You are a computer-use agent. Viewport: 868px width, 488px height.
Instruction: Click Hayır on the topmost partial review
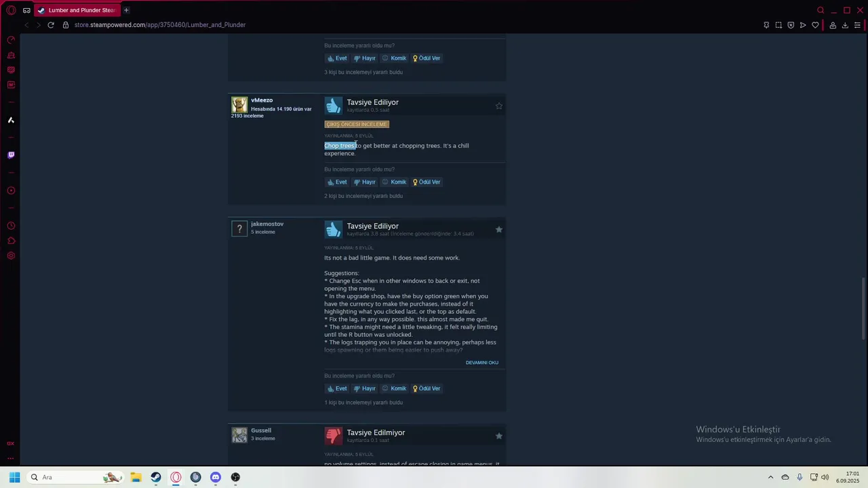tap(365, 58)
